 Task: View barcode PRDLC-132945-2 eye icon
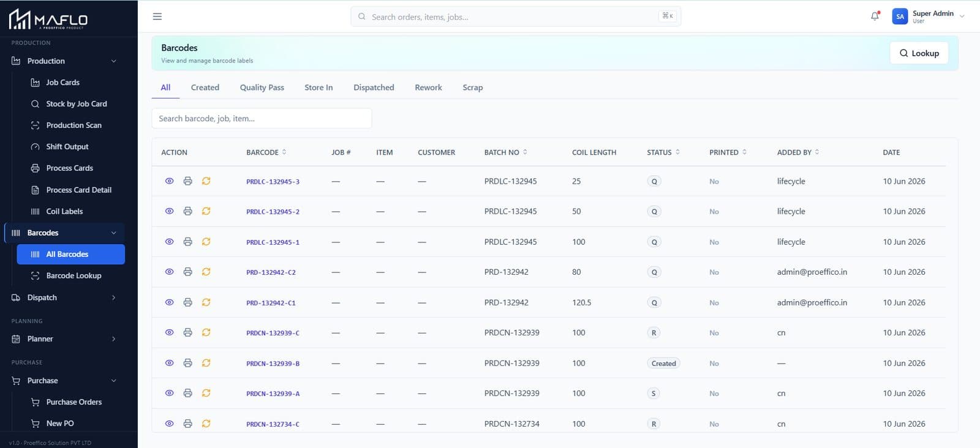pyautogui.click(x=170, y=211)
